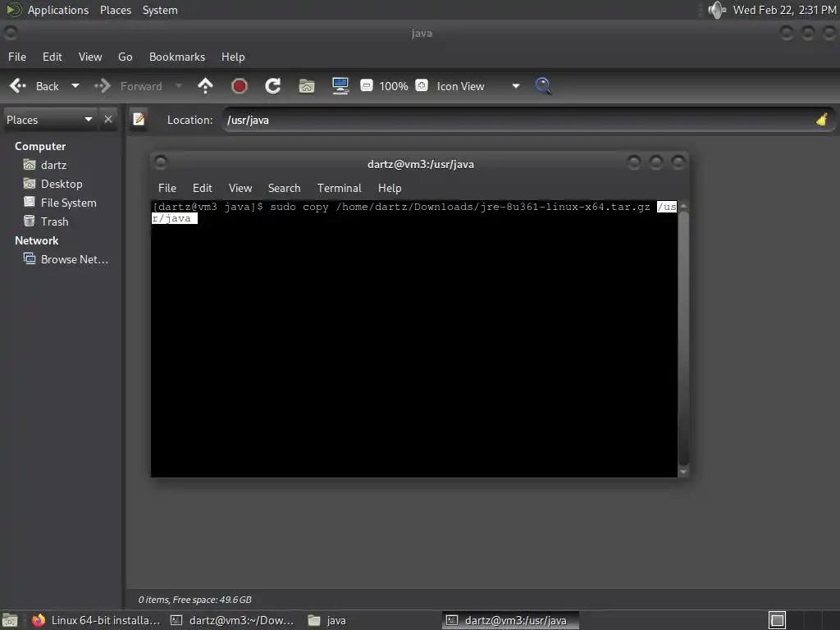Open the Icon View mode dropdown

point(478,86)
